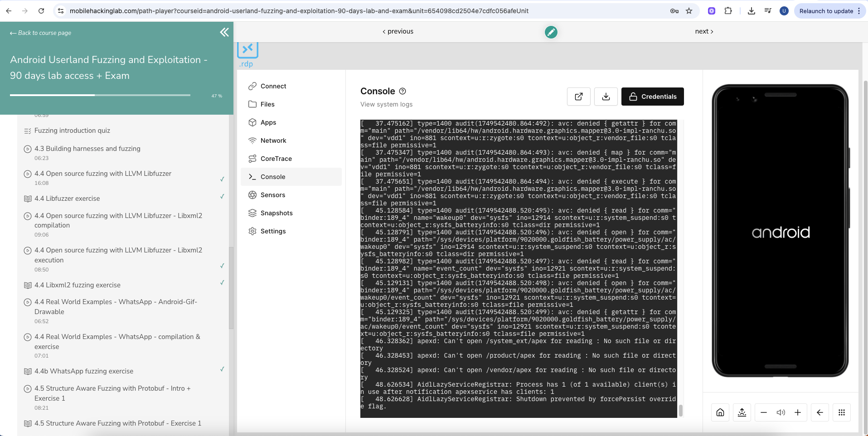
Task: Open 4.4 Libxml2 fuzzing exercise
Action: point(77,285)
